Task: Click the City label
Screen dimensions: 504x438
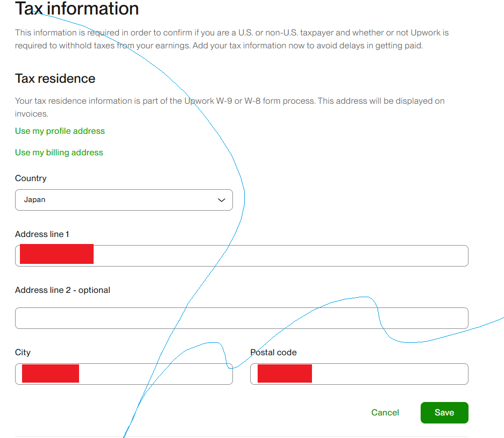Action: pyautogui.click(x=23, y=352)
